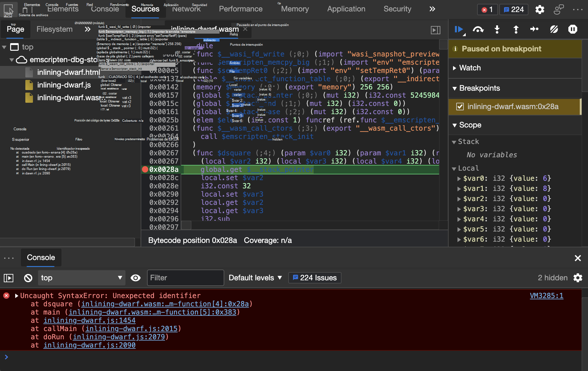This screenshot has width=588, height=371.
Task: Resume script execution in debugger
Action: tap(459, 29)
